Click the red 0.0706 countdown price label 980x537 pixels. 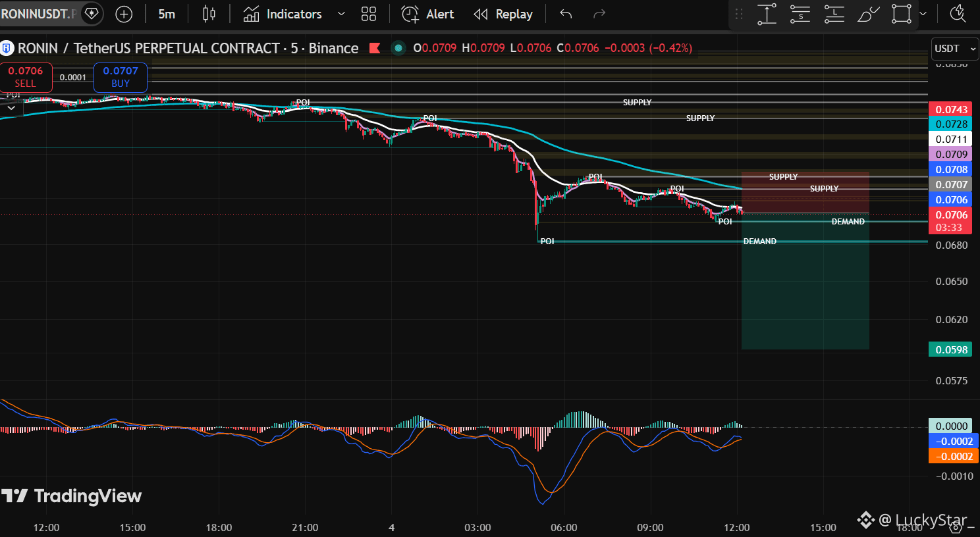951,221
